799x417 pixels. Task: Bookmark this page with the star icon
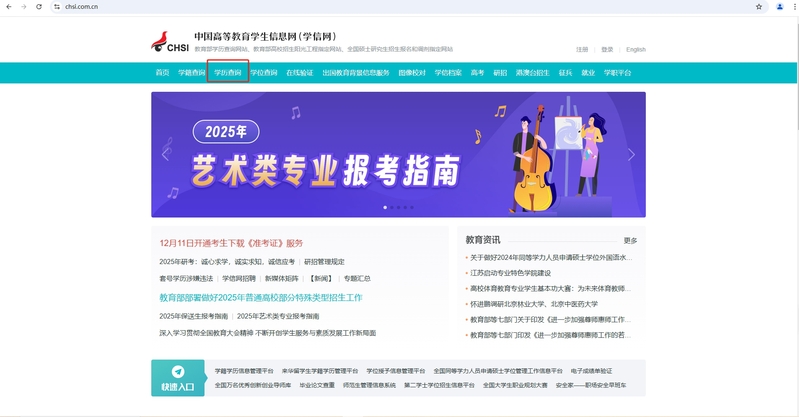point(759,6)
